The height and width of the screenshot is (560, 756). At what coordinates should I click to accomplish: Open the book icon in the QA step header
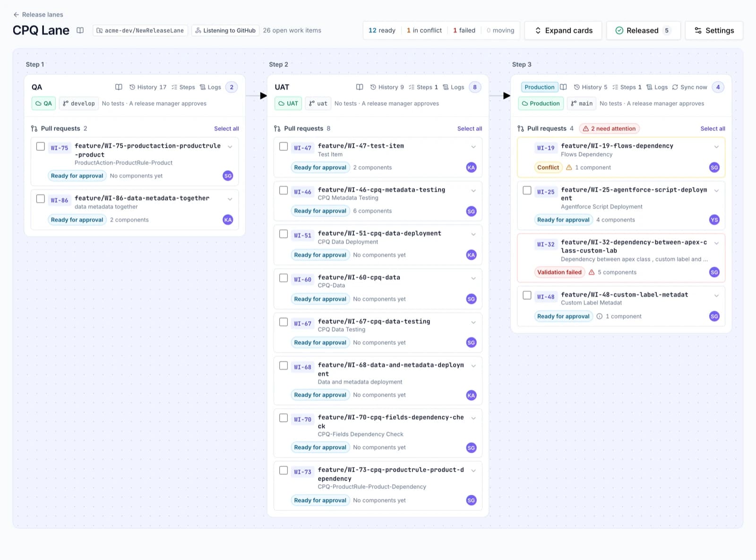(119, 87)
